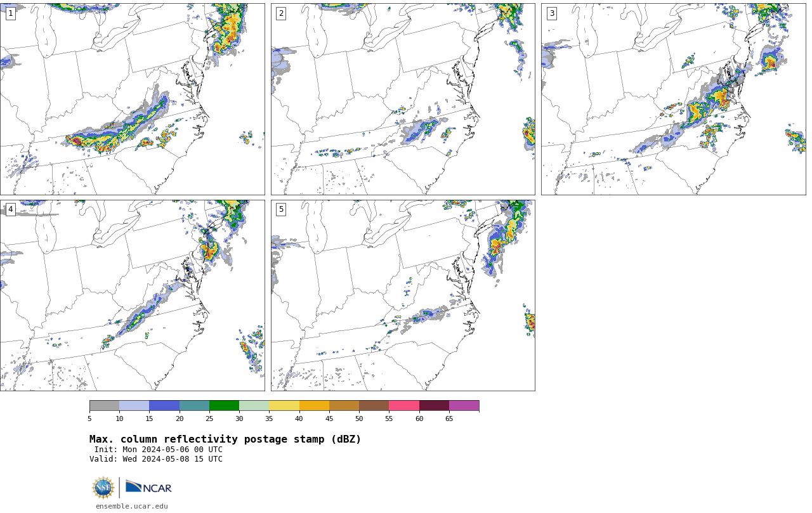Click the NCAR logo

click(148, 487)
